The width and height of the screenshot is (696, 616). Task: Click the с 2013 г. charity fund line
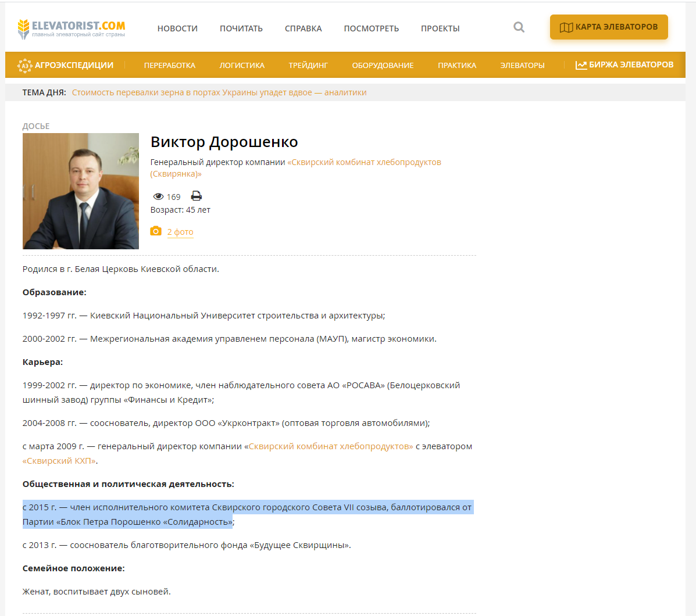click(187, 545)
